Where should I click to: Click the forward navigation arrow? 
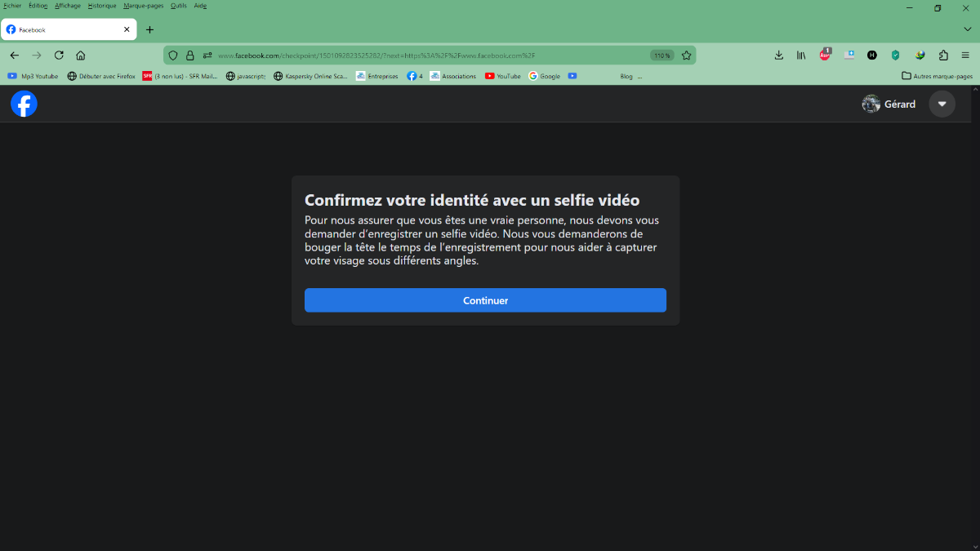(x=36, y=56)
